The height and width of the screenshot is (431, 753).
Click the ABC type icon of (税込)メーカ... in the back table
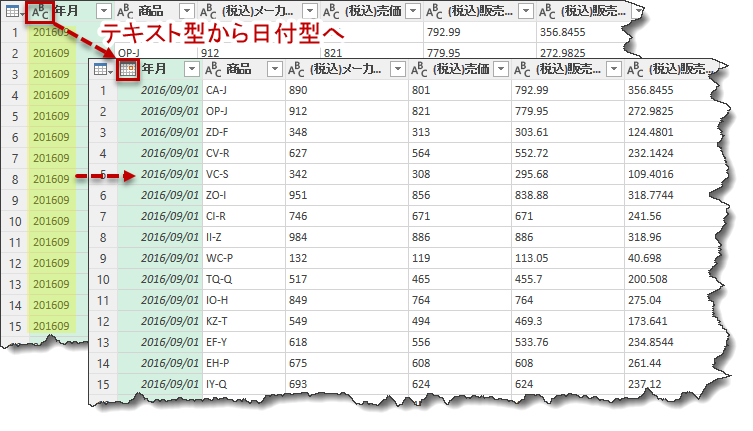(208, 12)
